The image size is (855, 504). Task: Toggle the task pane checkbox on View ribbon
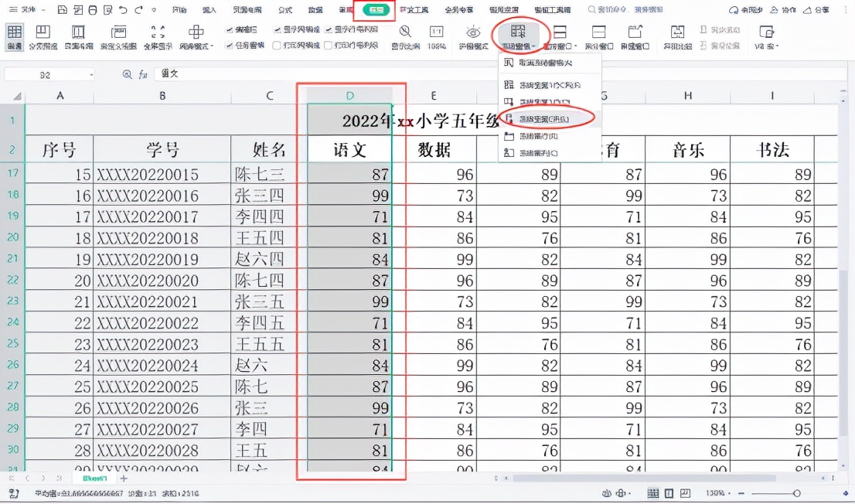pos(227,46)
